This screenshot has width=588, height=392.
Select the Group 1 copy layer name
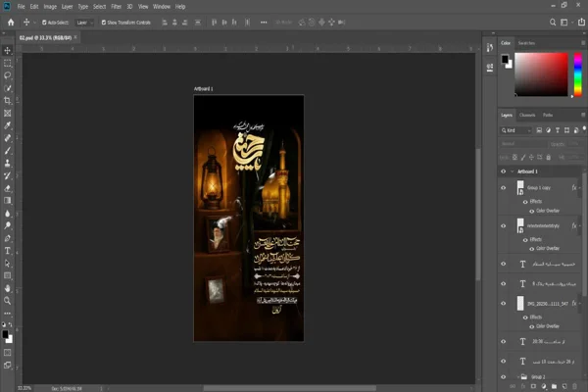point(539,187)
